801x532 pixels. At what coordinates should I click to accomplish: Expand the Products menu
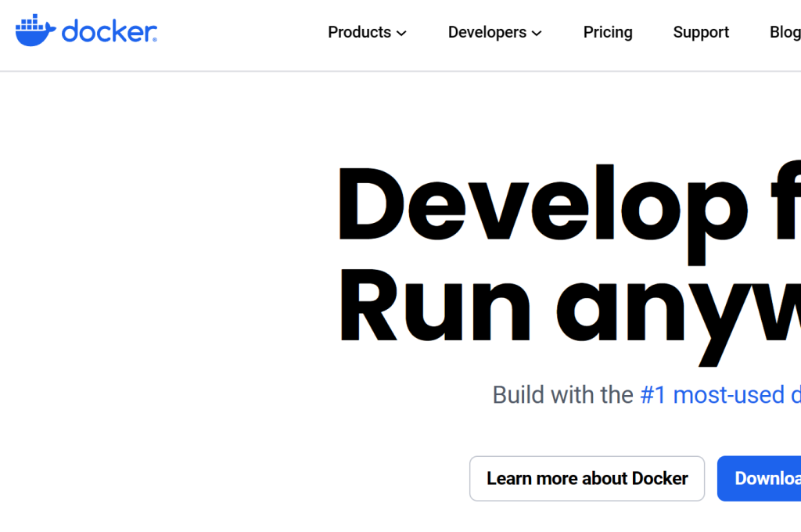point(368,32)
